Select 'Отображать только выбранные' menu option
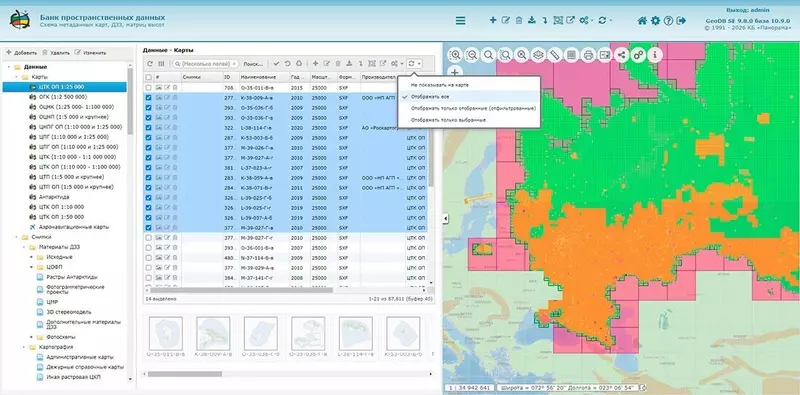The height and width of the screenshot is (395, 800). [x=448, y=120]
